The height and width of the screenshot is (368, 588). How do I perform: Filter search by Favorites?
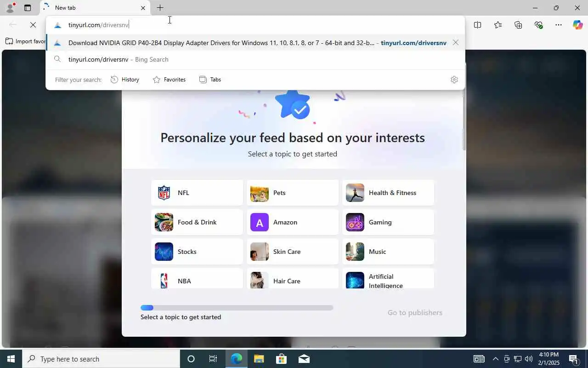pos(169,80)
